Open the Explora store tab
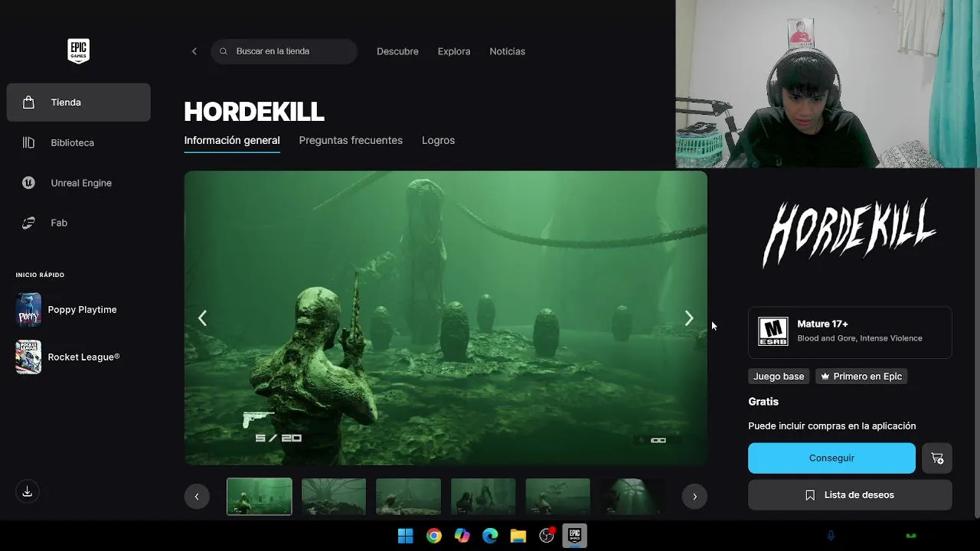Image resolution: width=980 pixels, height=551 pixels. point(454,51)
